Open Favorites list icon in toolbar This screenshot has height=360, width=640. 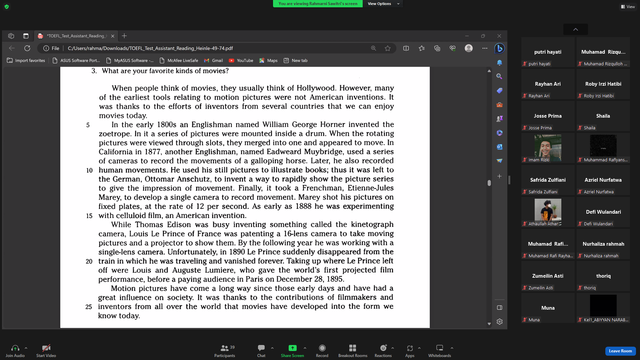tap(422, 48)
